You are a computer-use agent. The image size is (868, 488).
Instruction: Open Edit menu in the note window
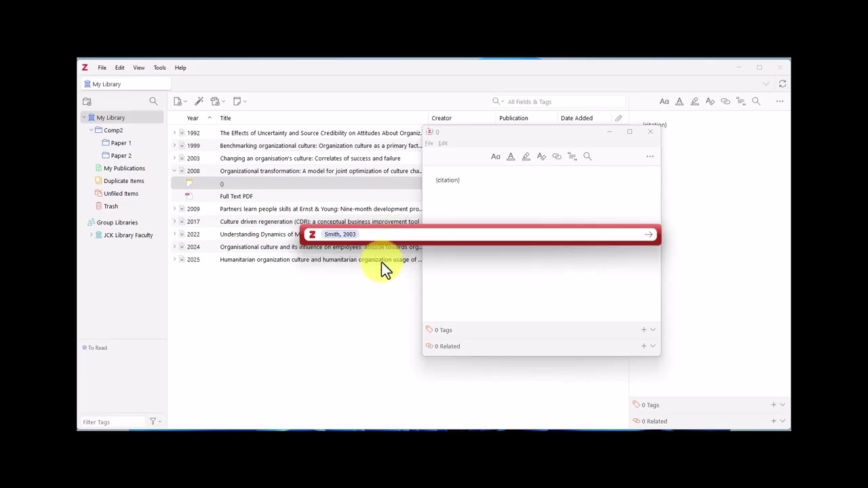(x=443, y=144)
